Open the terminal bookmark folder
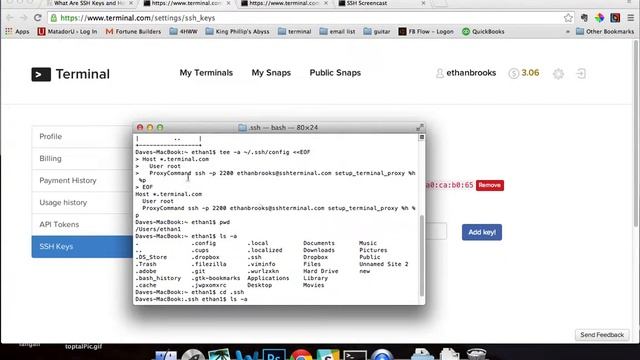 click(294, 31)
